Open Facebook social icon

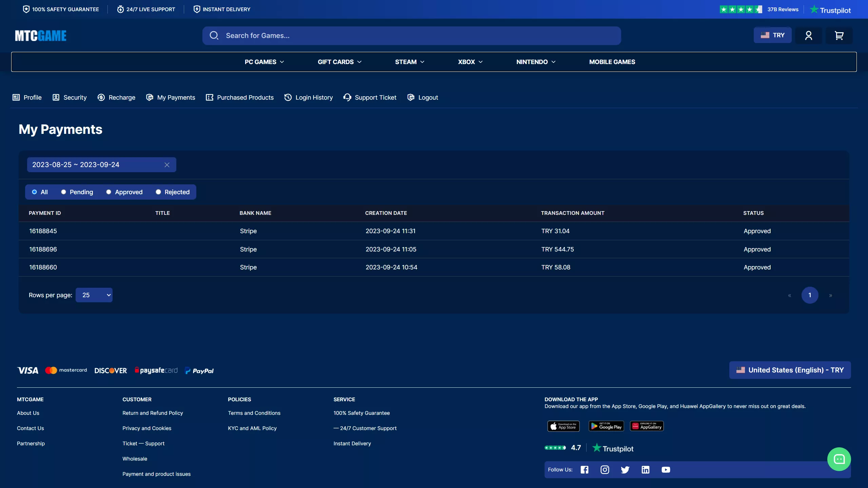pos(585,470)
